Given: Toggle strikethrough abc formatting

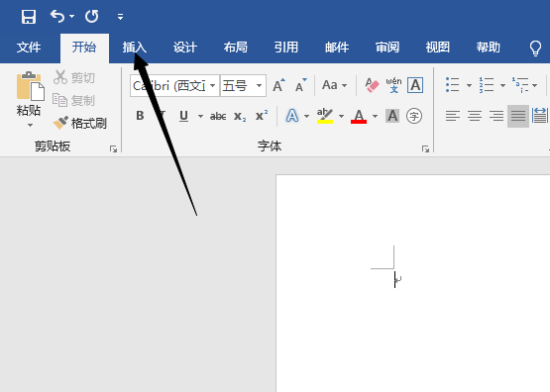Looking at the screenshot, I should pos(218,116).
